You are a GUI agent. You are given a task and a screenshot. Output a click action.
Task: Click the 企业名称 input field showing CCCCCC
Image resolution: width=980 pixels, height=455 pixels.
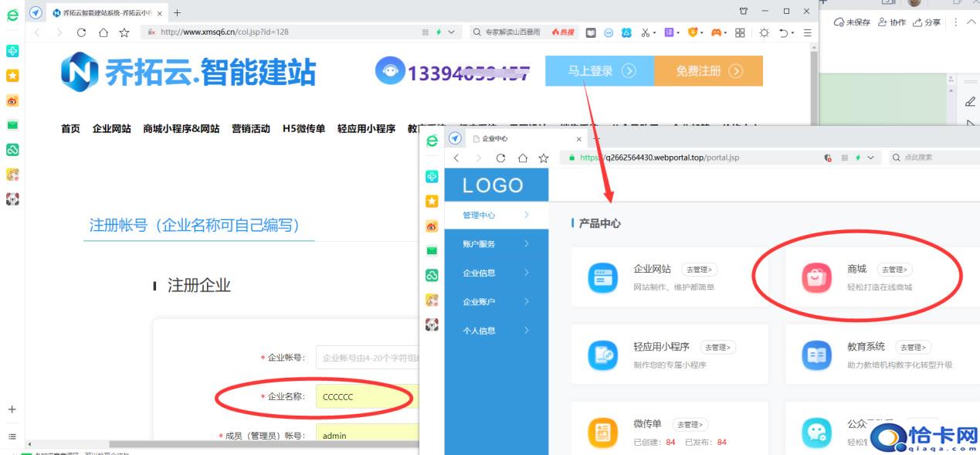click(x=363, y=396)
